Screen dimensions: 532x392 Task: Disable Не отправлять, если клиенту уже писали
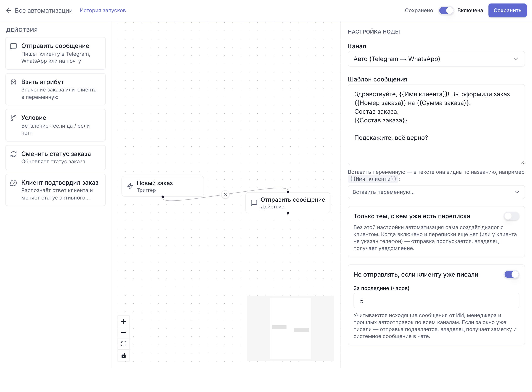pos(511,275)
